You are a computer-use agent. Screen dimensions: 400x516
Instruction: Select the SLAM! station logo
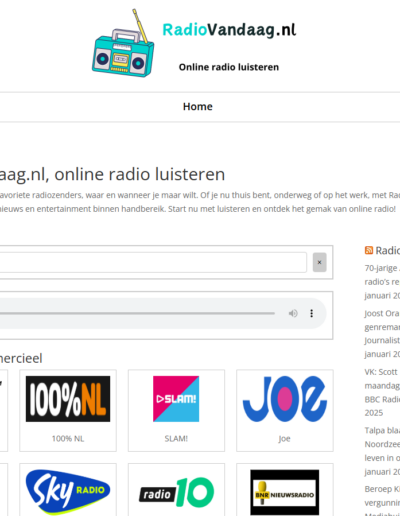(176, 399)
